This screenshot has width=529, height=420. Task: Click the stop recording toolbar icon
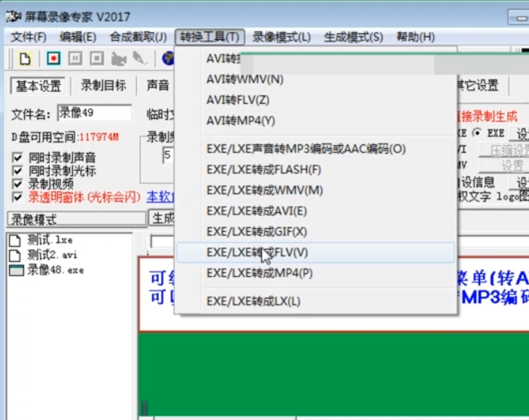(97, 59)
